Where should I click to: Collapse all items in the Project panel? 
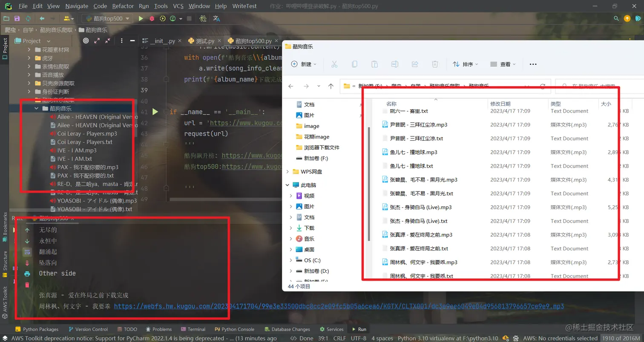click(x=108, y=41)
